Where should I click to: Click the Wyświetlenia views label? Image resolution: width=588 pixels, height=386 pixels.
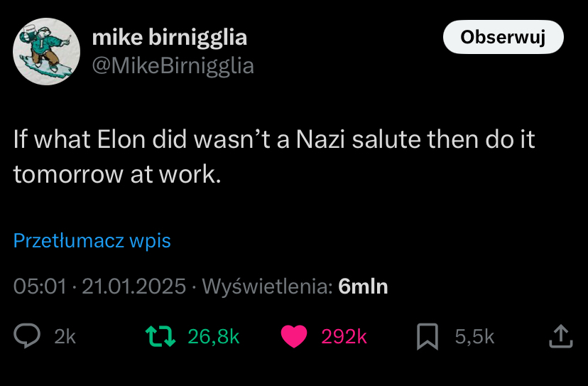point(267,286)
